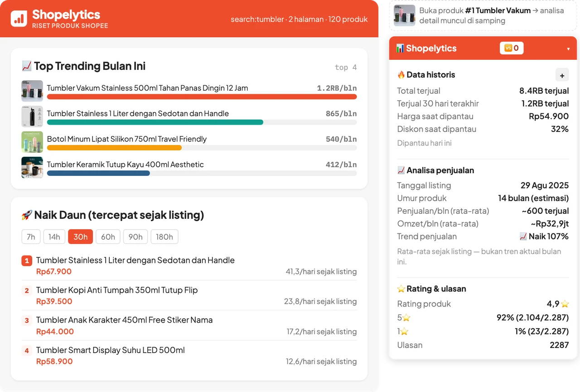Screen dimensions: 580x392
Task: Click the tumbler thumbnail in the tip banner
Action: [x=405, y=15]
